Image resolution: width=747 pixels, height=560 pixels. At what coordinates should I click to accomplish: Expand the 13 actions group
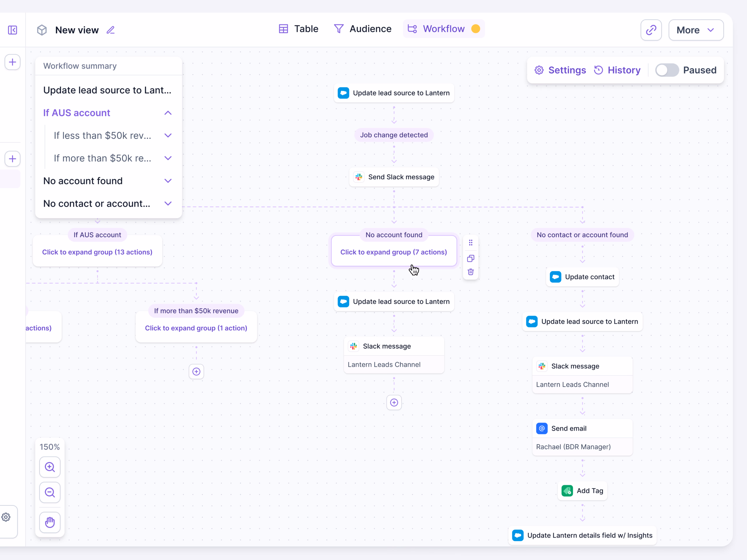pos(97,252)
